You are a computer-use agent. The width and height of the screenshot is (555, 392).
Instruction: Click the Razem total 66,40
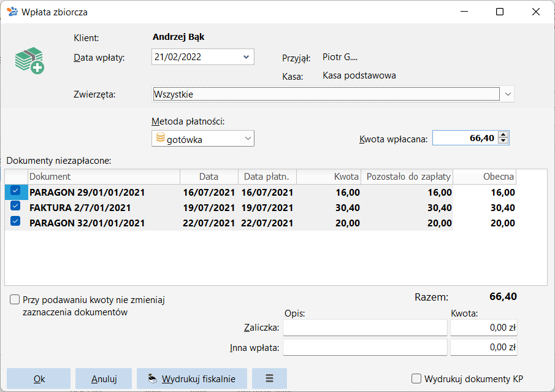[503, 296]
